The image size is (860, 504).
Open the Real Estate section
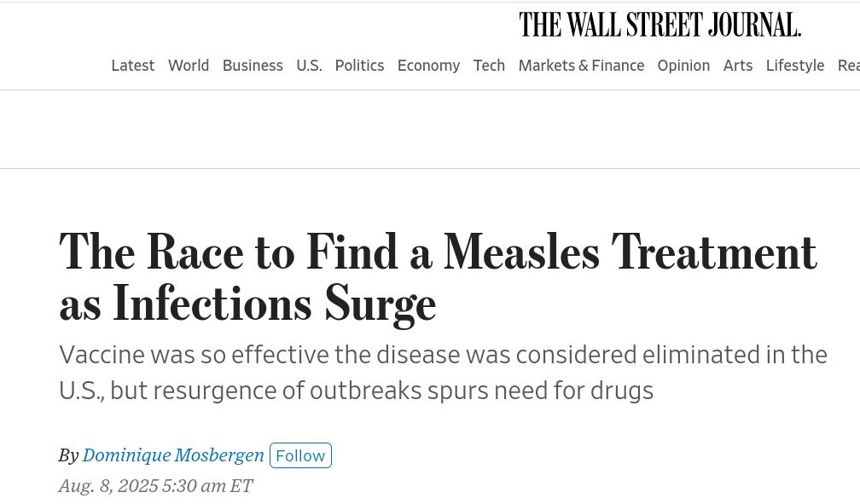pos(849,66)
